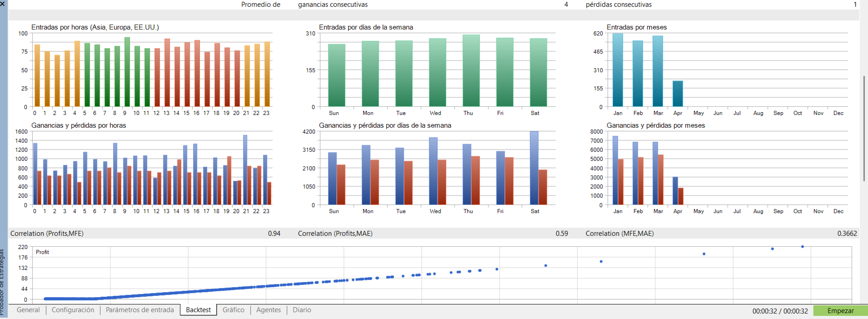Click the Apr bar in Entradas por meses
The image size is (868, 319).
pyautogui.click(x=678, y=94)
